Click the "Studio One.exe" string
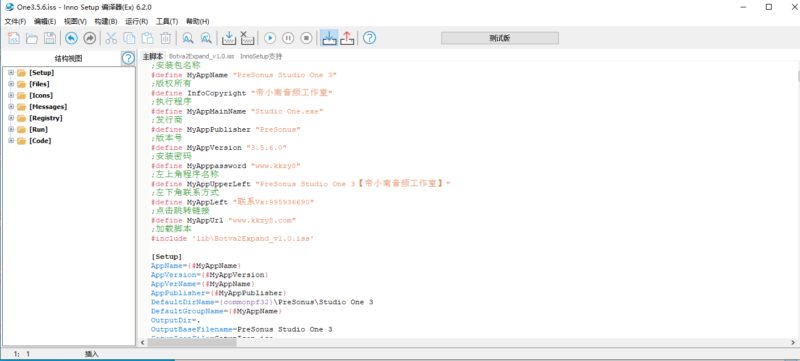Screen dimensions: 800x361 pos(287,111)
